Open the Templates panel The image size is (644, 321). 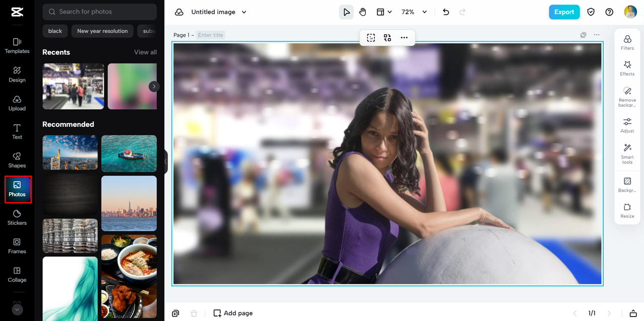17,45
